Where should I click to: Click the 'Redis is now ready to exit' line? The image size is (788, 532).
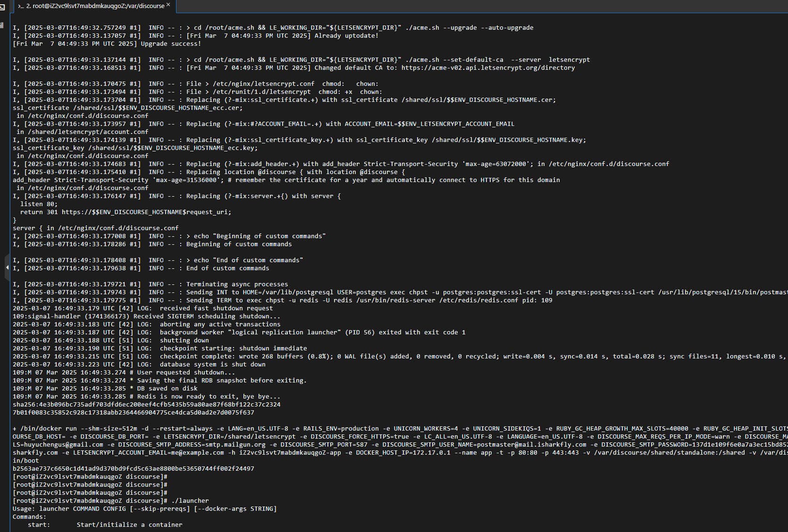pos(146,397)
